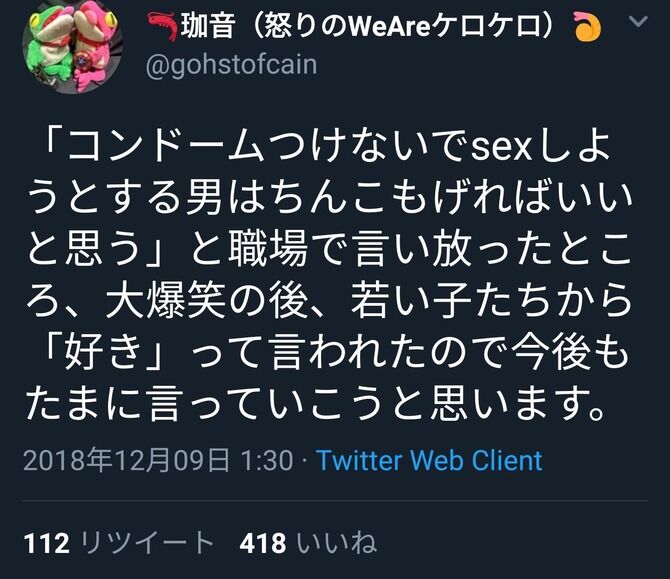
Task: Show the いいね list label
Action: [337, 543]
